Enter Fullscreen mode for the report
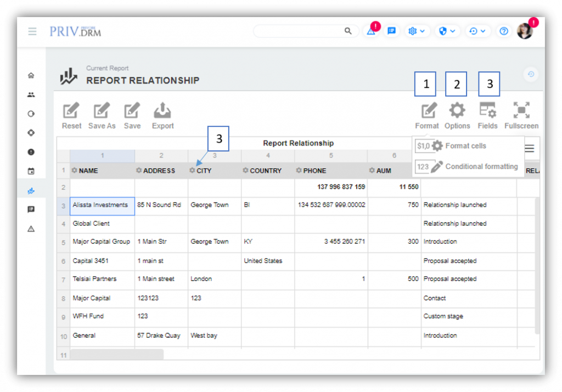This screenshot has height=392, width=562. tap(521, 111)
